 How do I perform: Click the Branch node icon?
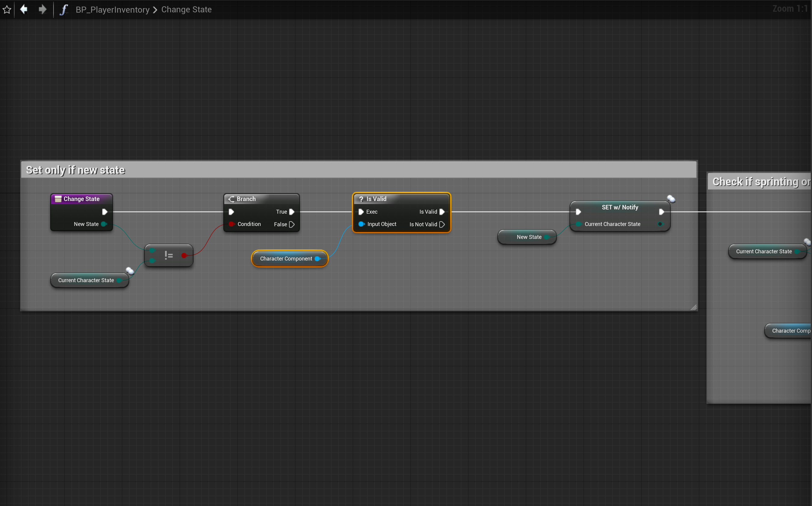231,199
